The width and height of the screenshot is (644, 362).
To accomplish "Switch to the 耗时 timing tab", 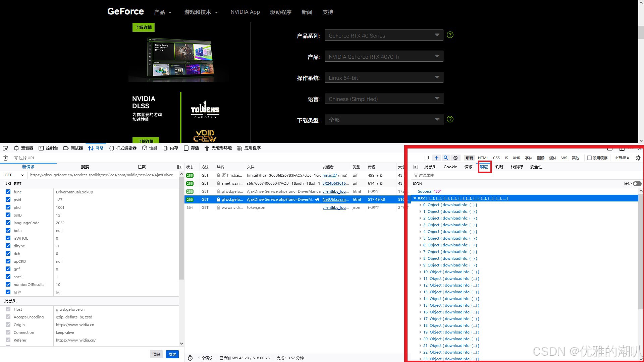I will tap(499, 167).
